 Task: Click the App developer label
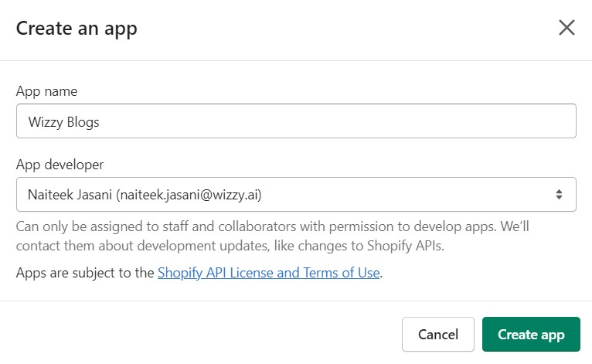[60, 165]
